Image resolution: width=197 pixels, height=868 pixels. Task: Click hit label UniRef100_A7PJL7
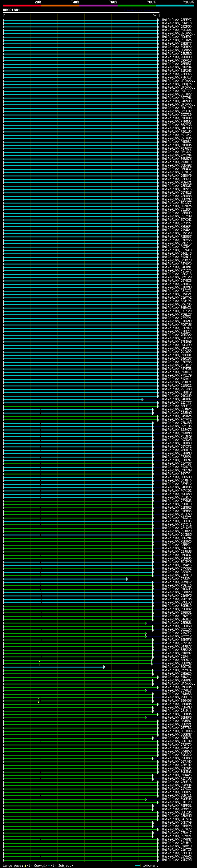point(176,78)
